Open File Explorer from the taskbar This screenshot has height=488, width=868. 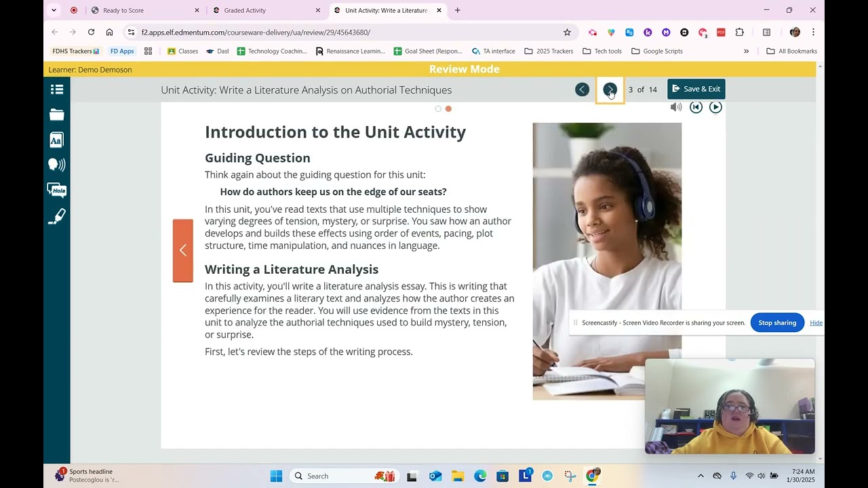click(457, 476)
